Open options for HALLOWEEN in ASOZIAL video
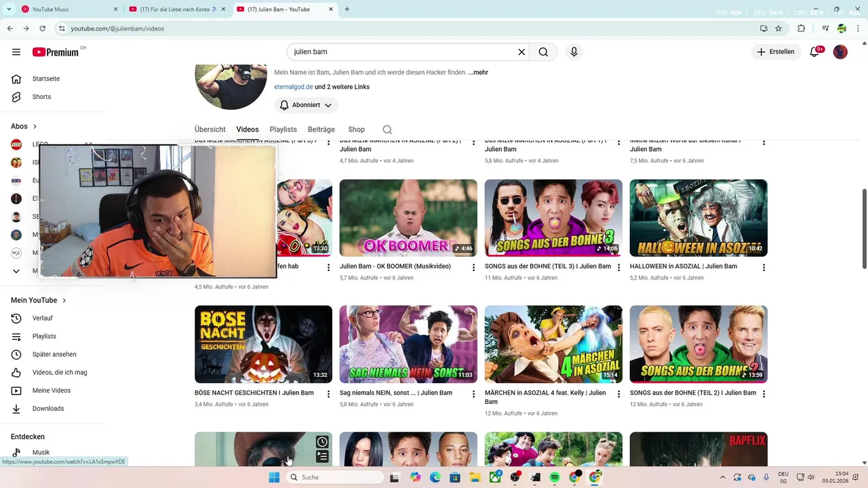Image resolution: width=868 pixels, height=488 pixels. [x=764, y=268]
